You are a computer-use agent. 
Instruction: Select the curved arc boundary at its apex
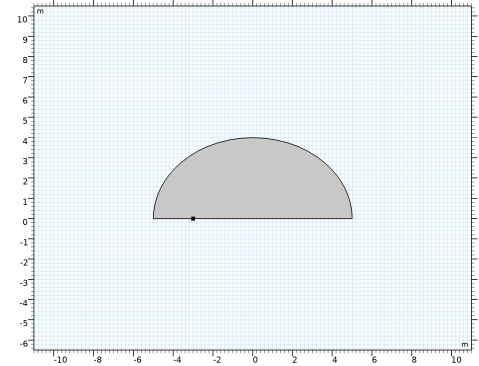[x=253, y=137]
